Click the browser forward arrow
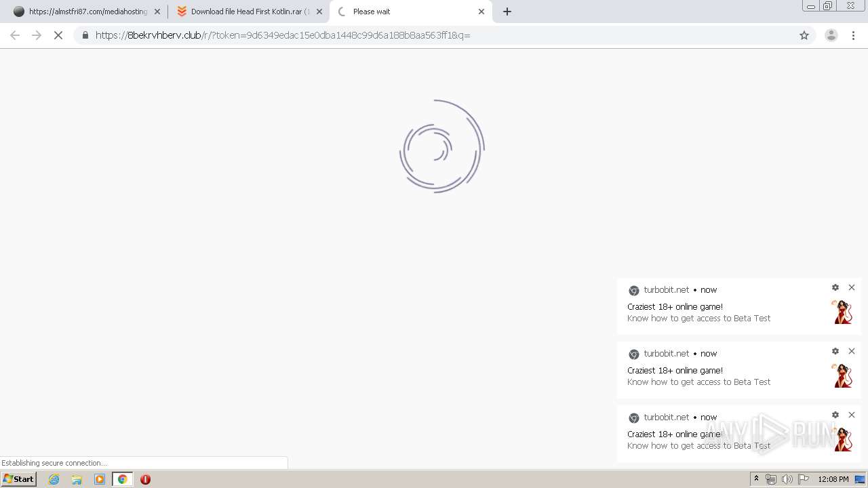This screenshot has width=868, height=488. coord(37,35)
